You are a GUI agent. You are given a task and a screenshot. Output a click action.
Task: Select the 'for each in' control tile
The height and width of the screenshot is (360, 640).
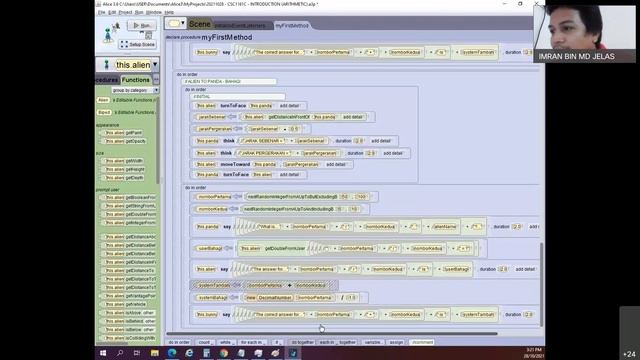coord(253,342)
